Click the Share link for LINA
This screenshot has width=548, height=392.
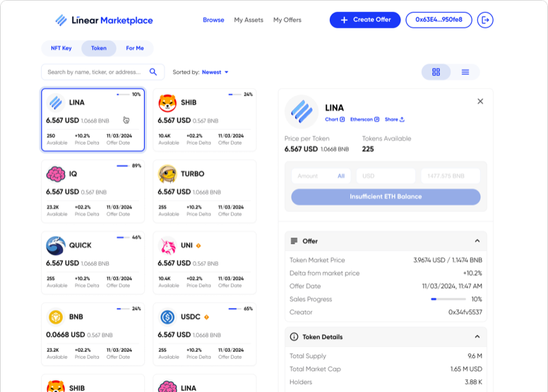(x=395, y=119)
